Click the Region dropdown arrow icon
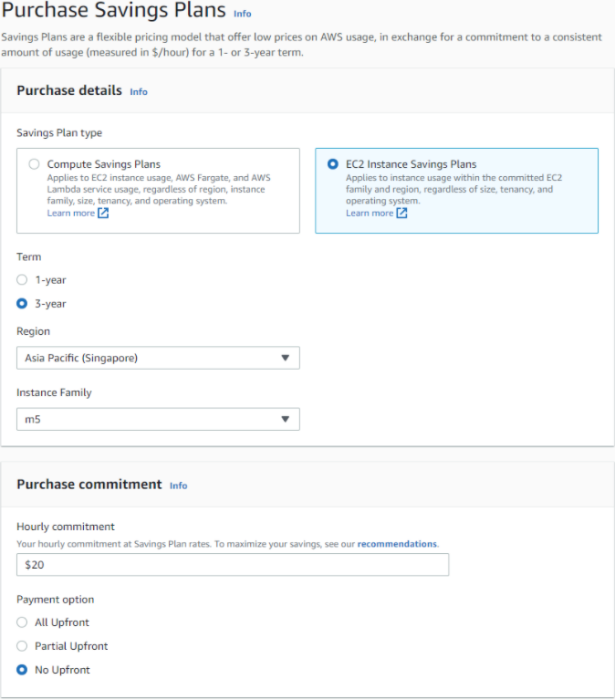 coord(286,358)
